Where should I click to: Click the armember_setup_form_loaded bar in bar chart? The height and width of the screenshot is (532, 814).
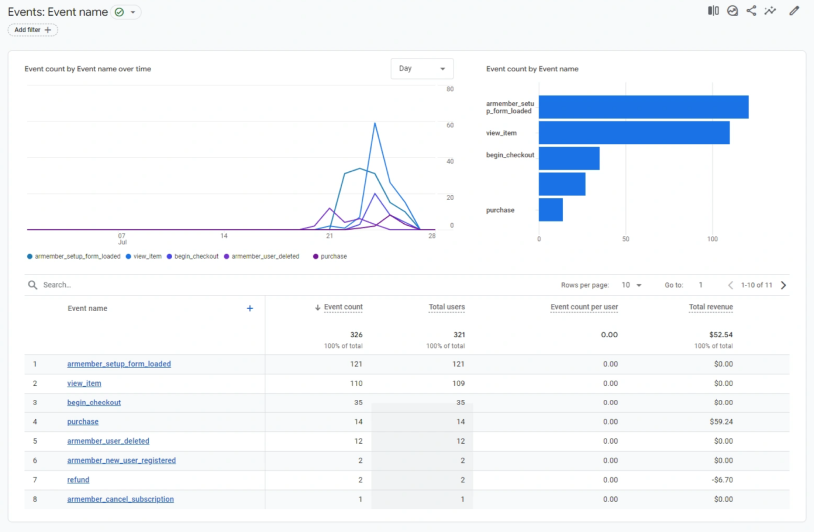point(644,107)
